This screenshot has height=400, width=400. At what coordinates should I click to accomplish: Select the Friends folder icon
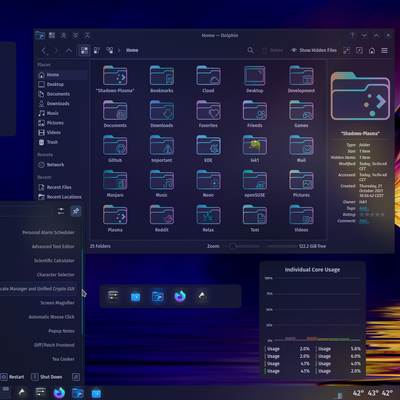[255, 110]
